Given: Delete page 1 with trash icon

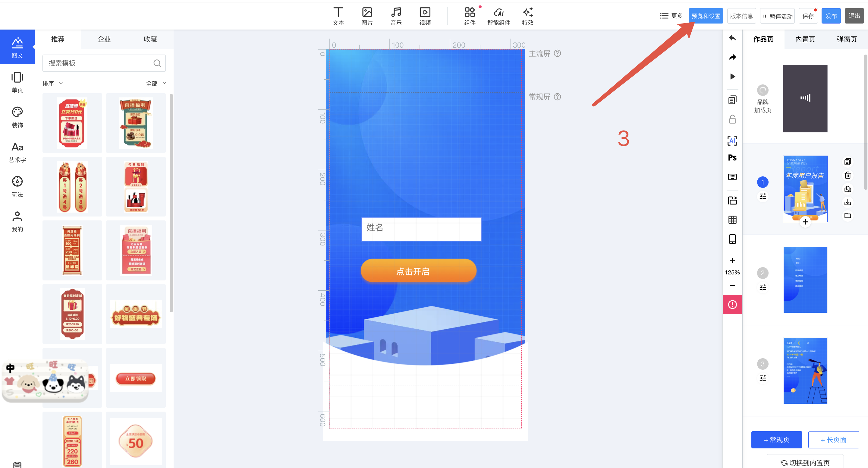Looking at the screenshot, I should [x=848, y=175].
